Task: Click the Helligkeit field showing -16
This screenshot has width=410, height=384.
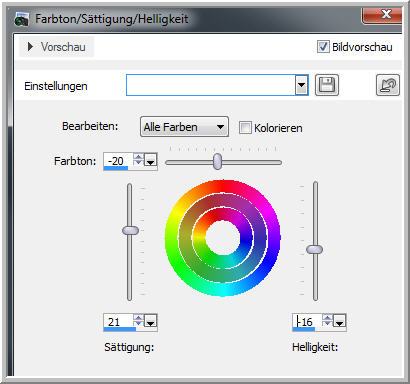Action: click(x=307, y=322)
